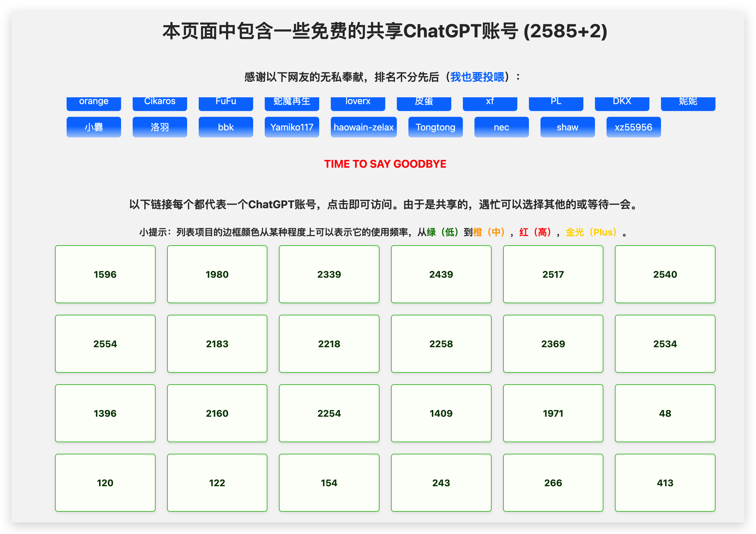Image resolution: width=756 pixels, height=534 pixels.
Task: Click the bbk contributor badge
Action: click(x=226, y=127)
